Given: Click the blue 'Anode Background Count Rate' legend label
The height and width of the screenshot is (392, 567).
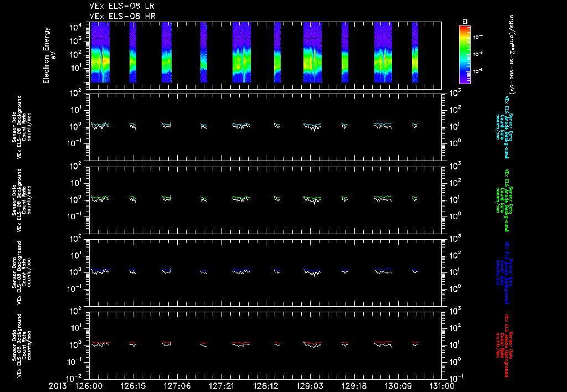Looking at the screenshot, I should point(504,272).
